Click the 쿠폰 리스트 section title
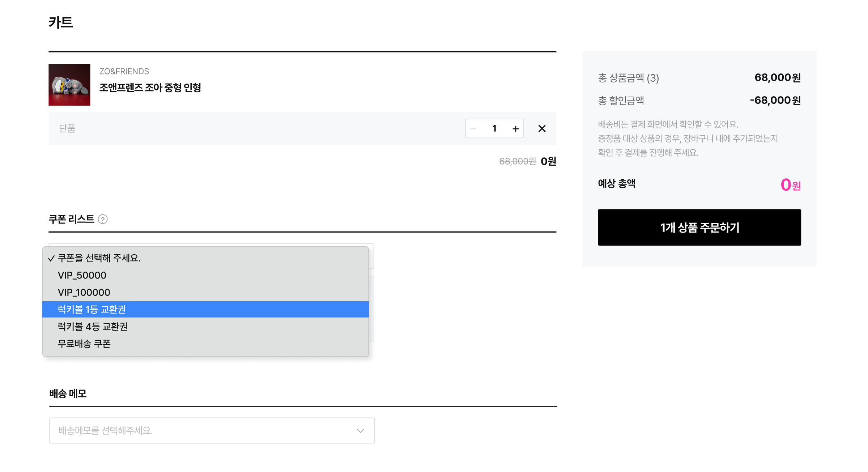The width and height of the screenshot is (868, 472). (x=72, y=219)
